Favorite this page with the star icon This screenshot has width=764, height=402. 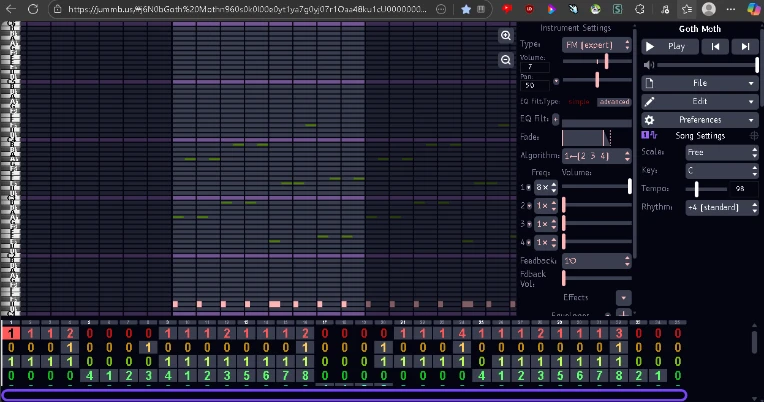pyautogui.click(x=466, y=9)
